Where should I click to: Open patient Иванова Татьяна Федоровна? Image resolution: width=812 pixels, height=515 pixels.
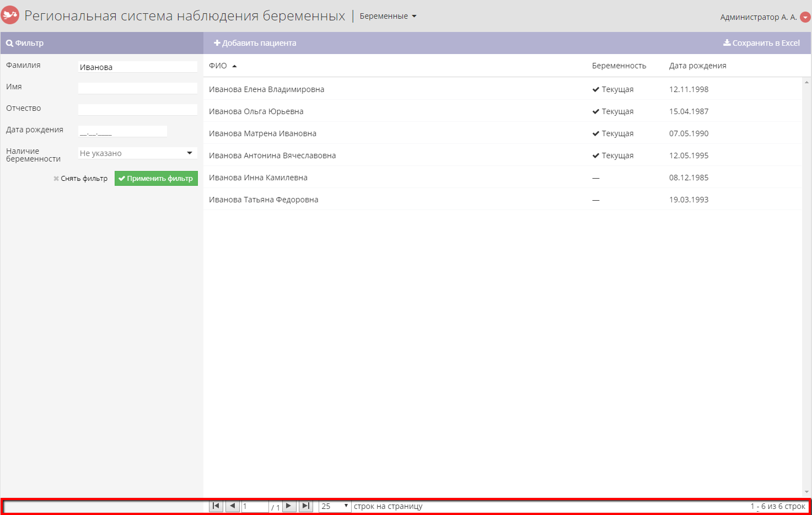tap(264, 200)
